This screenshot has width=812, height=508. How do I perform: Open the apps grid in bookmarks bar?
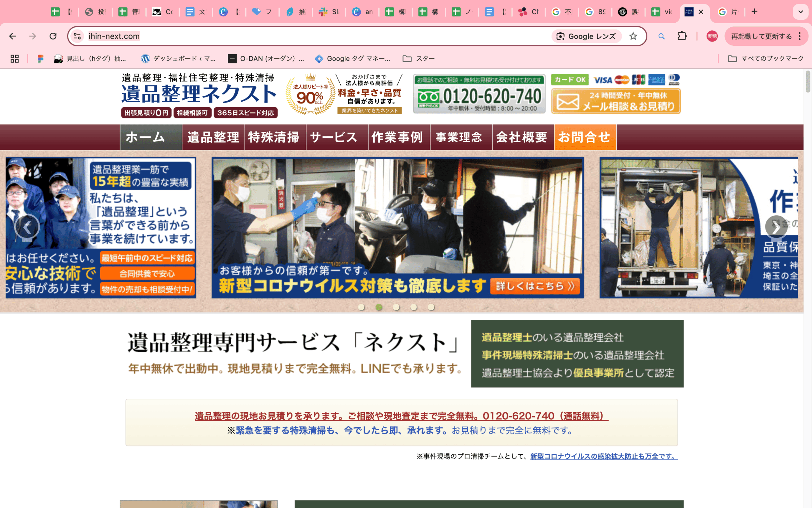tap(14, 59)
